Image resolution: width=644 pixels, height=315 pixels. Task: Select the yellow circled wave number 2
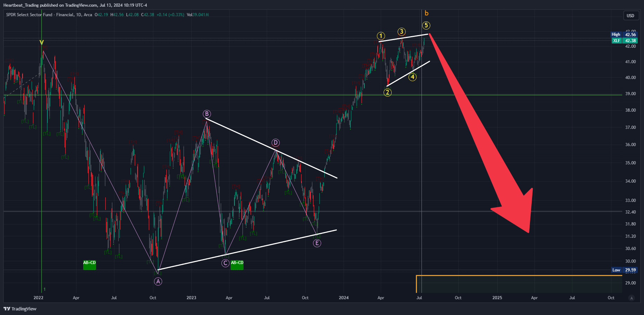pos(387,92)
